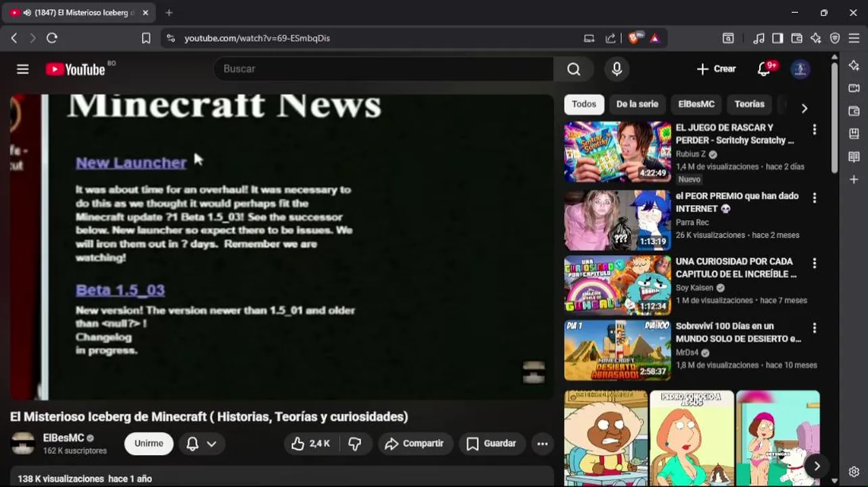Open options for Rubius Z video

pos(815,129)
